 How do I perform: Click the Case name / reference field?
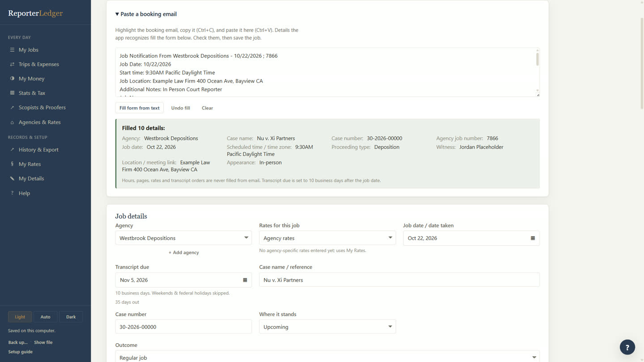(x=399, y=280)
